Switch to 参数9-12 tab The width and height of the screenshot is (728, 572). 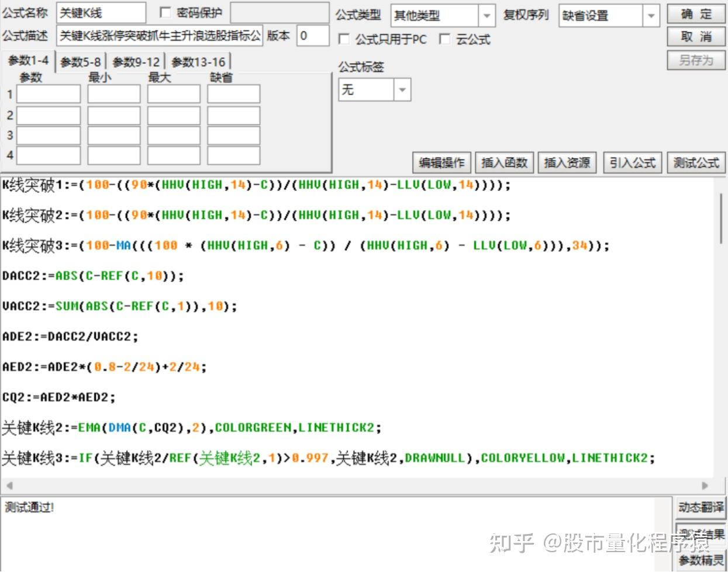pos(136,62)
